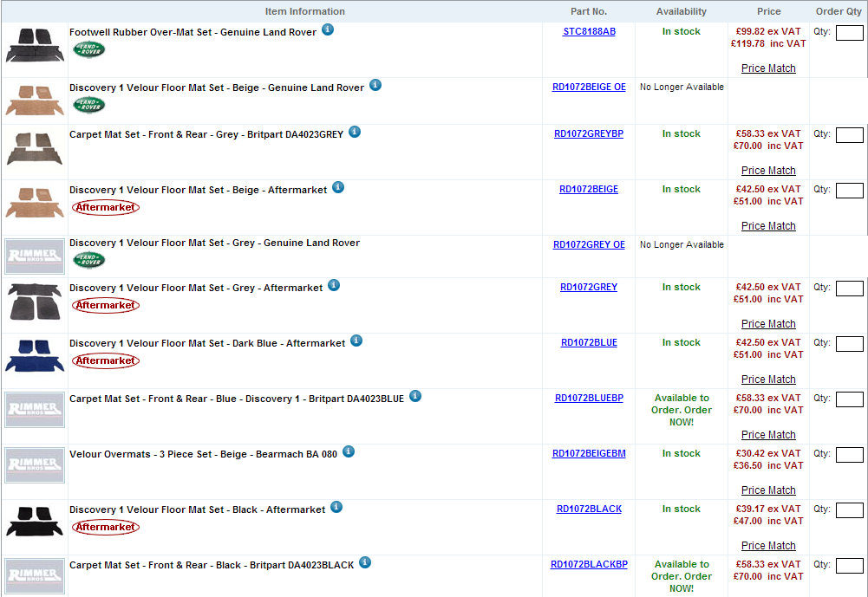Open info icon for Bearmach BA 080 overmats

point(349,451)
